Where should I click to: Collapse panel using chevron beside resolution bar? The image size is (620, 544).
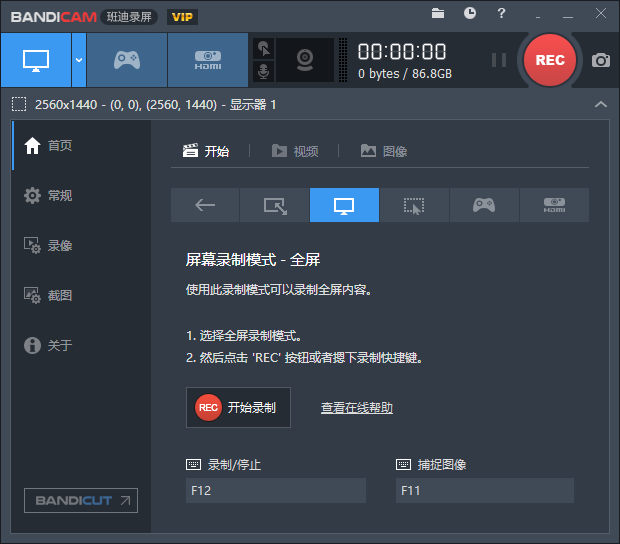tap(601, 104)
